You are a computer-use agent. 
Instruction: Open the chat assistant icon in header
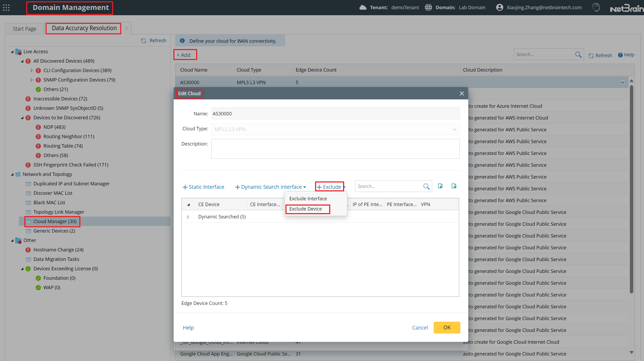[596, 7]
